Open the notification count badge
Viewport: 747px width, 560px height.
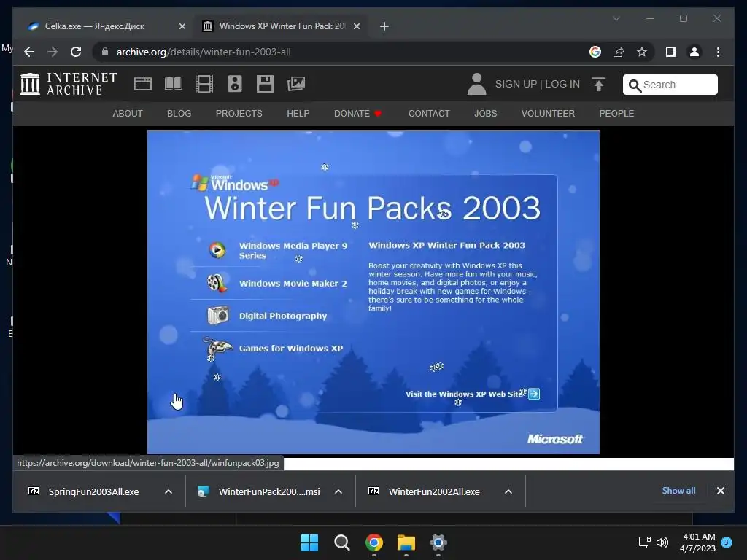[x=727, y=542]
